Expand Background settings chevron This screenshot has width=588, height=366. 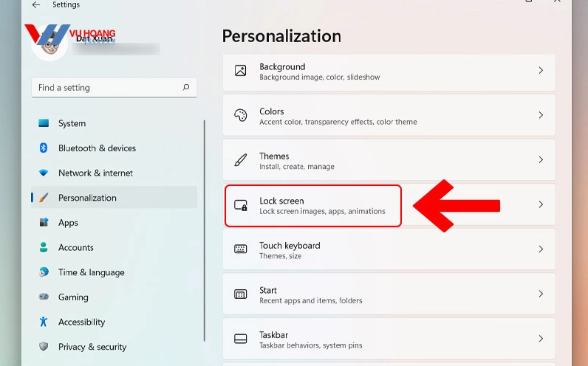click(x=541, y=71)
